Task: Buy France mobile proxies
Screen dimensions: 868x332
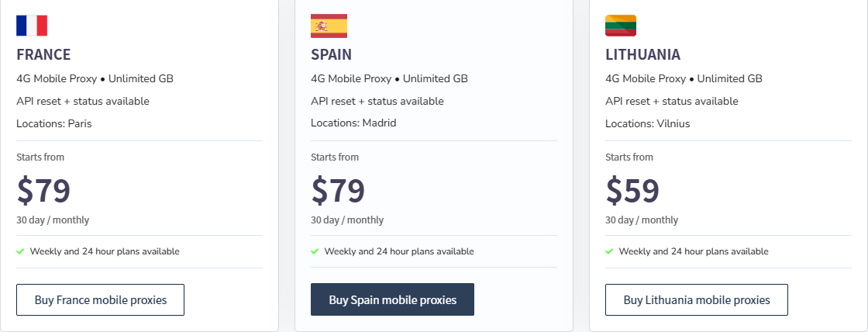Action: point(100,300)
